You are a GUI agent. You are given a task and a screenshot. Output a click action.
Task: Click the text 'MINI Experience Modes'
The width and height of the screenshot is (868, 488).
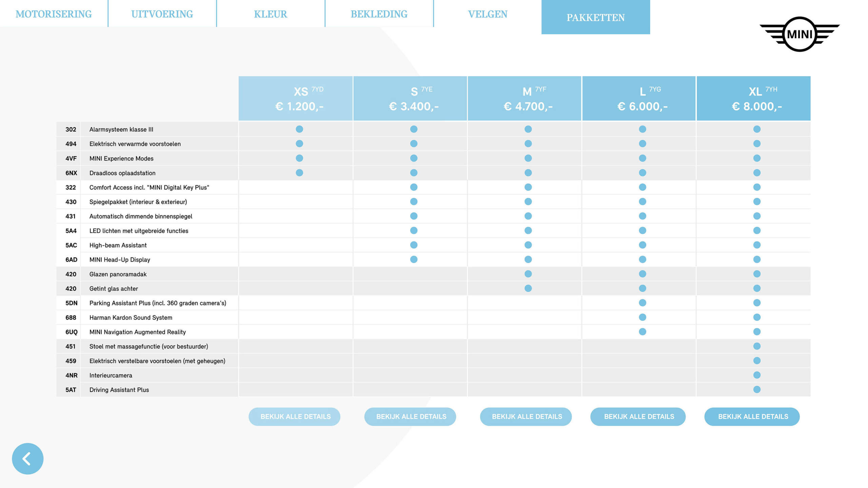pyautogui.click(x=121, y=159)
